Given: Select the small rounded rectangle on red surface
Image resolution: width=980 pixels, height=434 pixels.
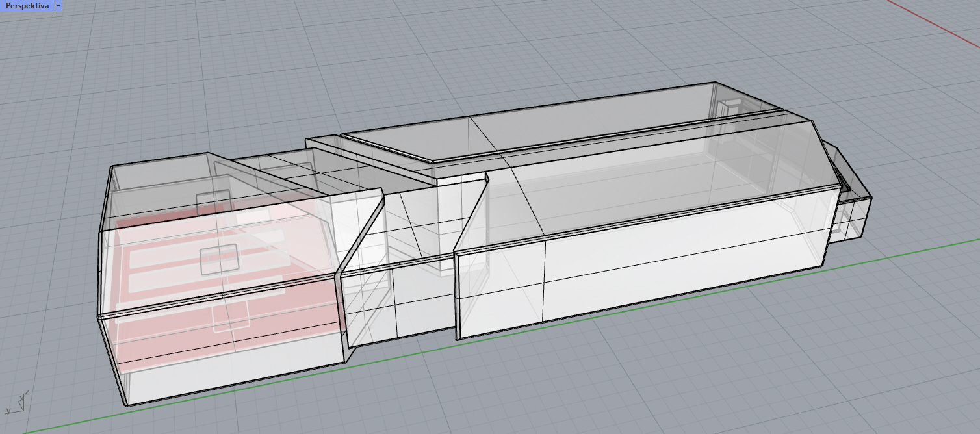Looking at the screenshot, I should 218,259.
